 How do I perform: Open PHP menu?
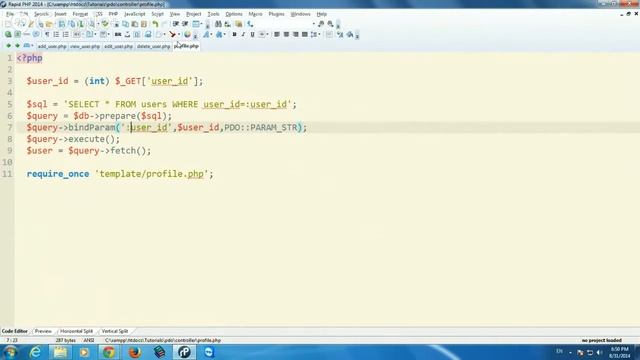click(x=113, y=14)
